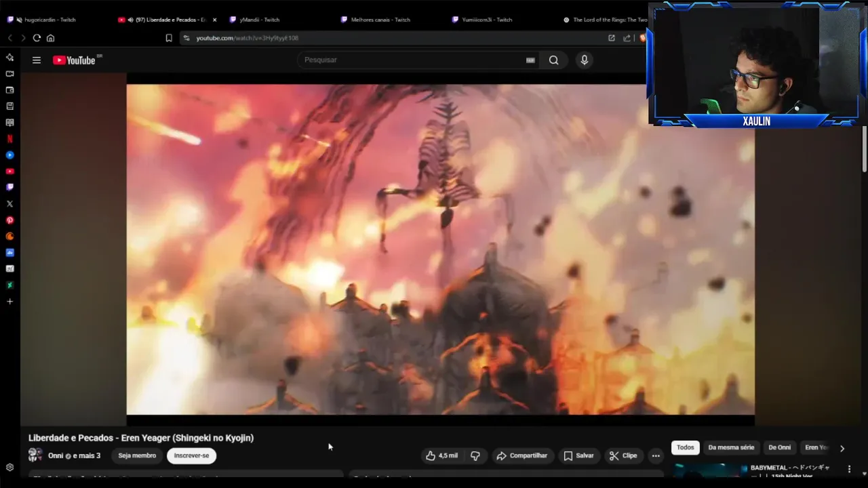Select the Da mesma série chip
Screen dimensions: 868x488
click(731, 448)
